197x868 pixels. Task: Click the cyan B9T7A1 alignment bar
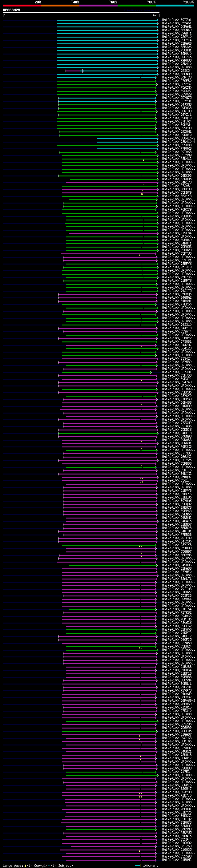(x=107, y=20)
